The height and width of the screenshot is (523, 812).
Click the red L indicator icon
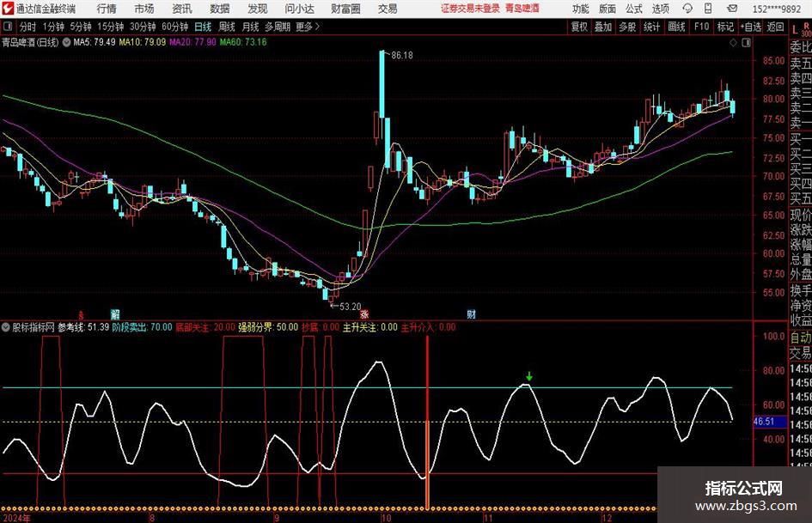pyautogui.click(x=795, y=30)
